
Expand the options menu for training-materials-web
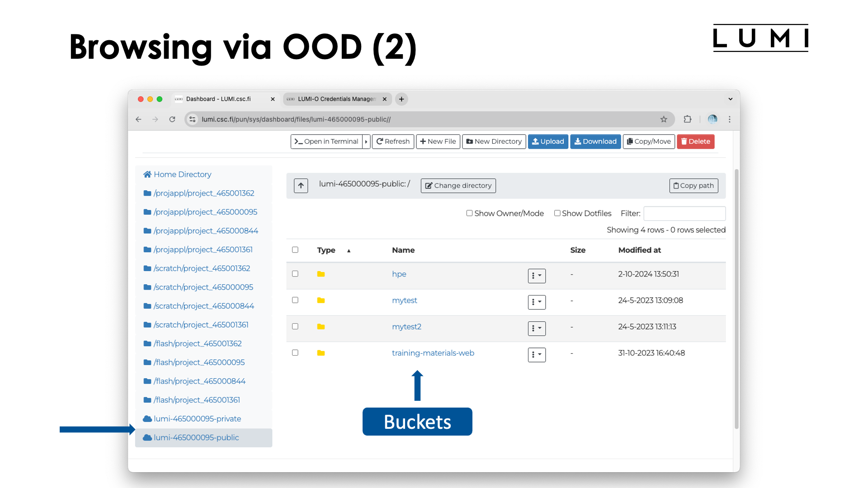coord(535,354)
